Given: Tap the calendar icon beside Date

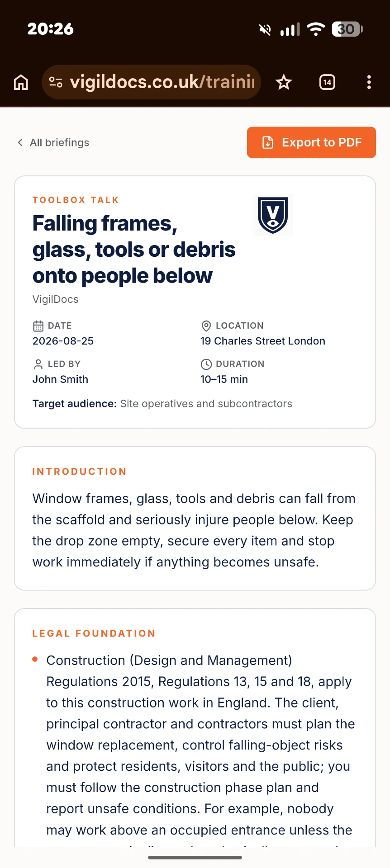Looking at the screenshot, I should pos(38,325).
